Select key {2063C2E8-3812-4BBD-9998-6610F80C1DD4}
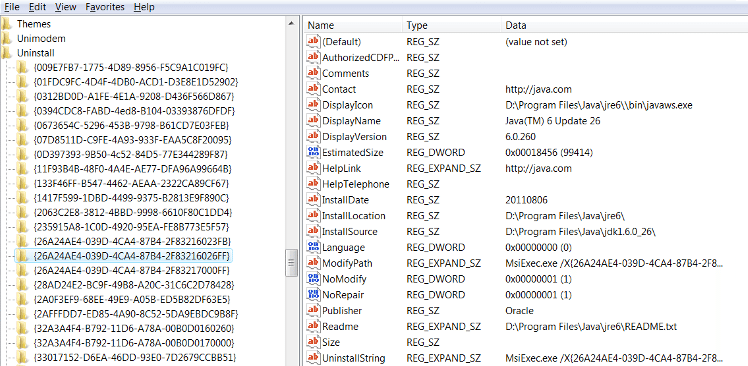 [133, 212]
